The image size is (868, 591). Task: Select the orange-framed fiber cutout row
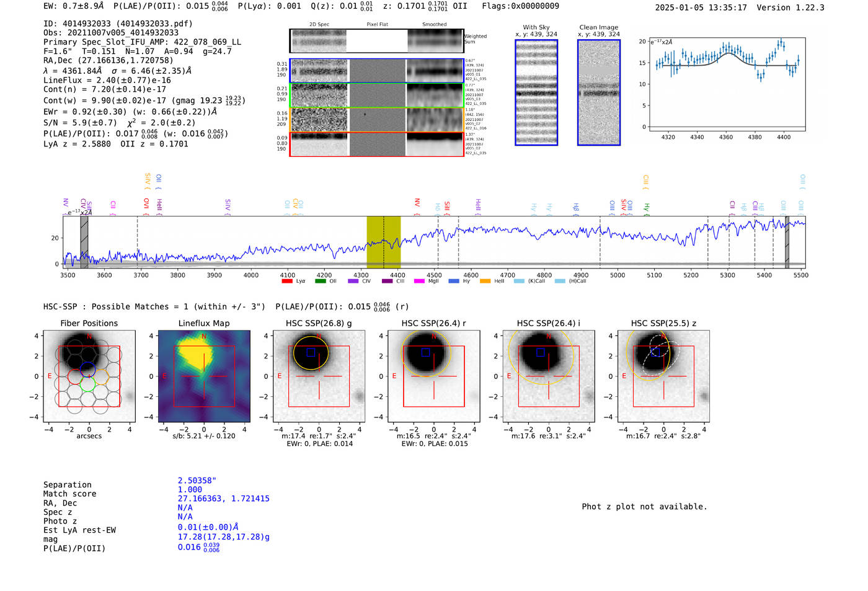[x=377, y=120]
